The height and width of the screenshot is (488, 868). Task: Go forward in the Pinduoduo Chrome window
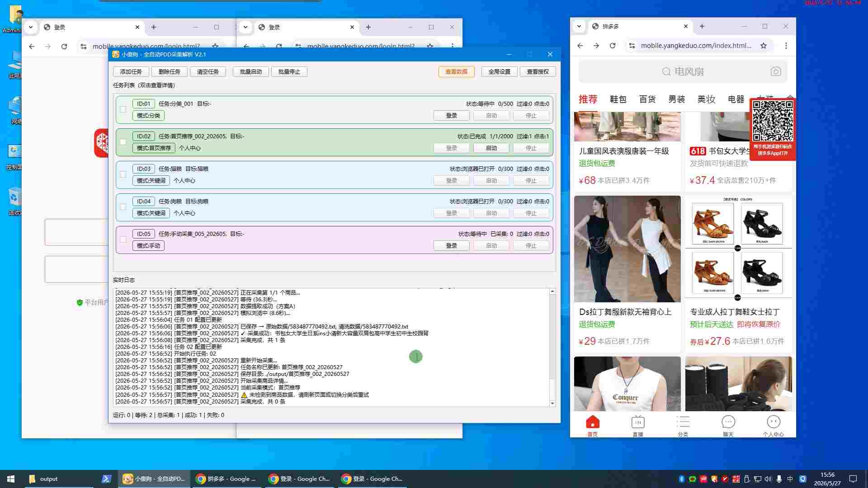[596, 46]
